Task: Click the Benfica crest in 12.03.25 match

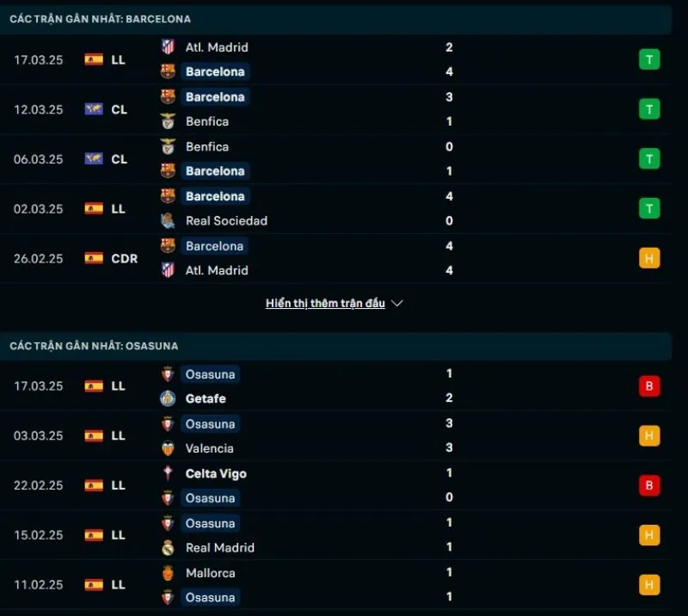Action: coord(168,121)
